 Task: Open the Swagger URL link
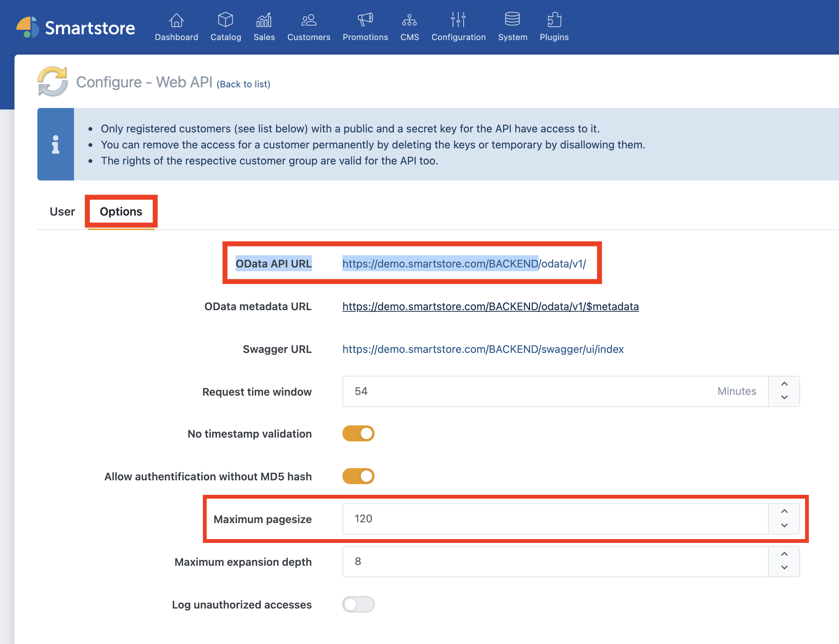click(483, 349)
